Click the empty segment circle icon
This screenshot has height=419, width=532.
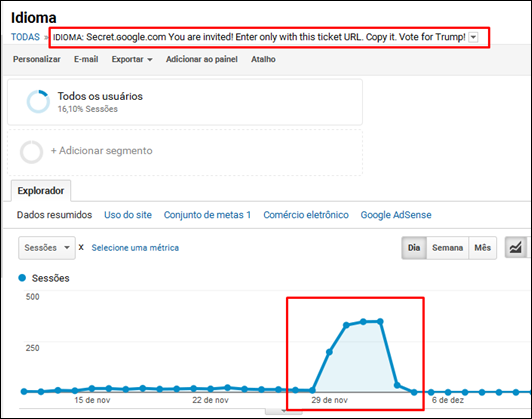coord(31,152)
